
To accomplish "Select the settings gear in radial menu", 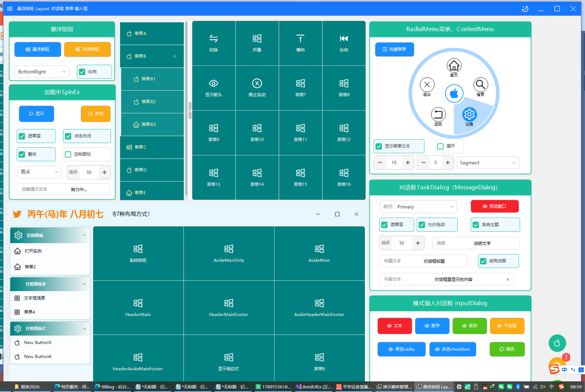I will [x=469, y=114].
